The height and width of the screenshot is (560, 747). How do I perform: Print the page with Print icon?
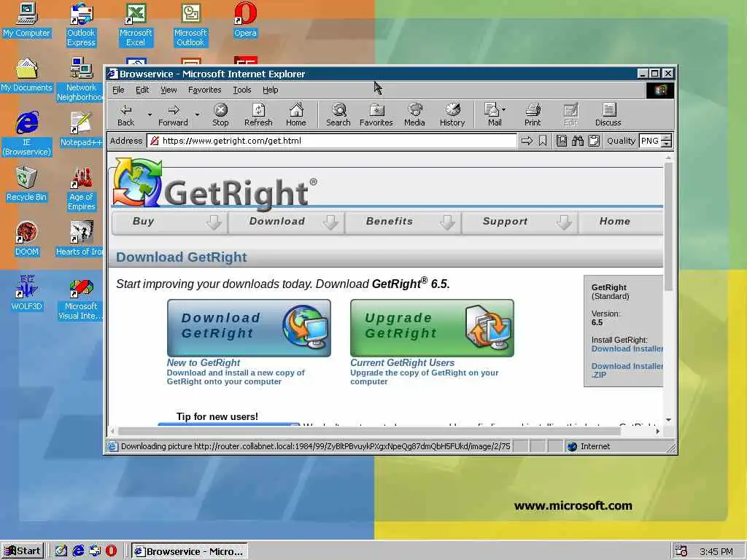533,115
